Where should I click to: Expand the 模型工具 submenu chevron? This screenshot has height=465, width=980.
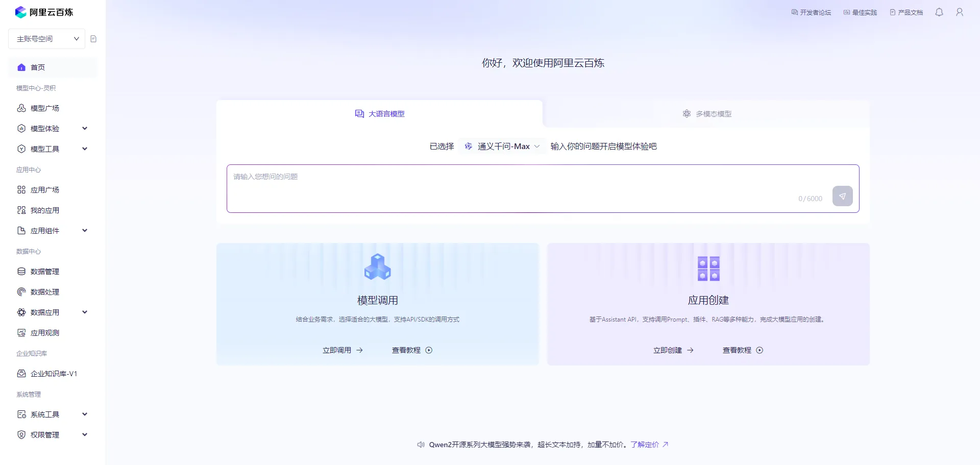point(85,149)
